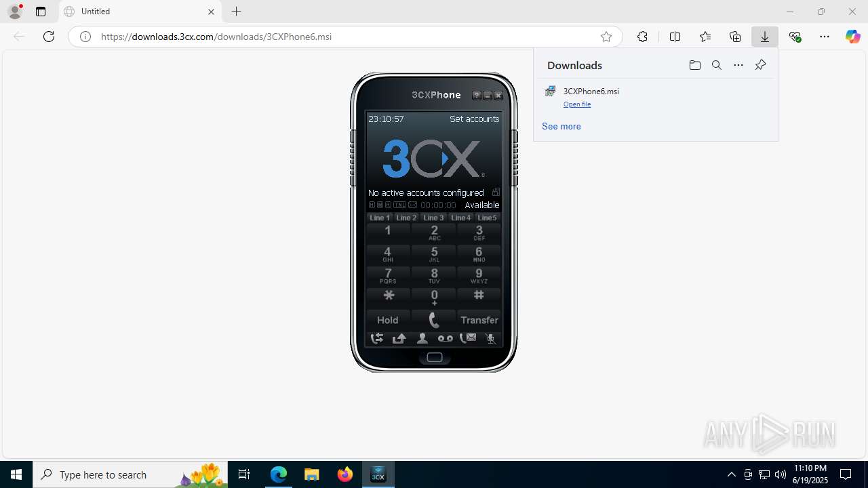Dial digit 9 WXYZ on the keypad
This screenshot has height=488, width=868.
tap(479, 276)
